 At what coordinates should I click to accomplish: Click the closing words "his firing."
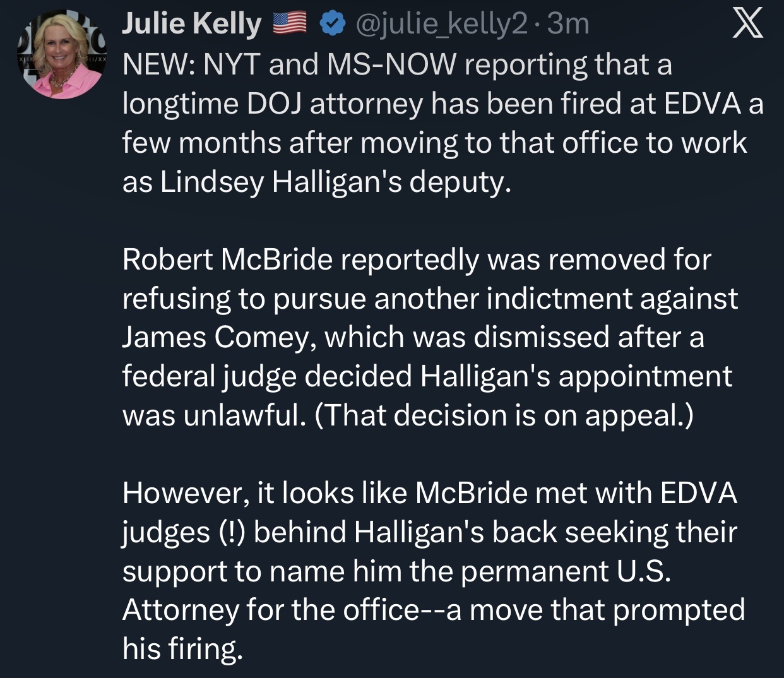[182, 648]
